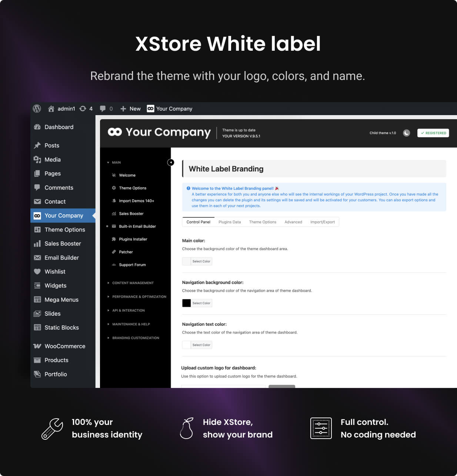The image size is (457, 476).
Task: Open Welcome in dashboard navigation
Action: tap(127, 175)
